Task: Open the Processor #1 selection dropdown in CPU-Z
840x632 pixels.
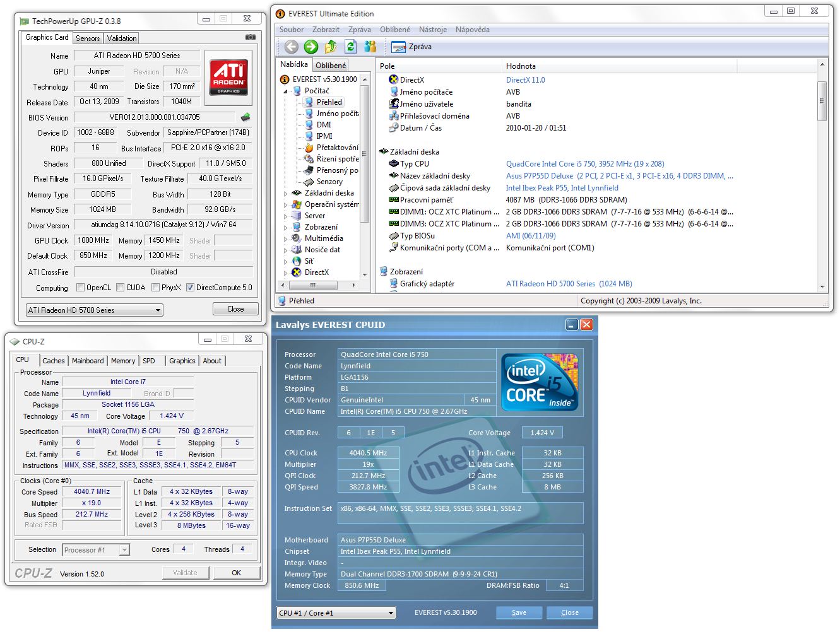Action: (x=96, y=550)
